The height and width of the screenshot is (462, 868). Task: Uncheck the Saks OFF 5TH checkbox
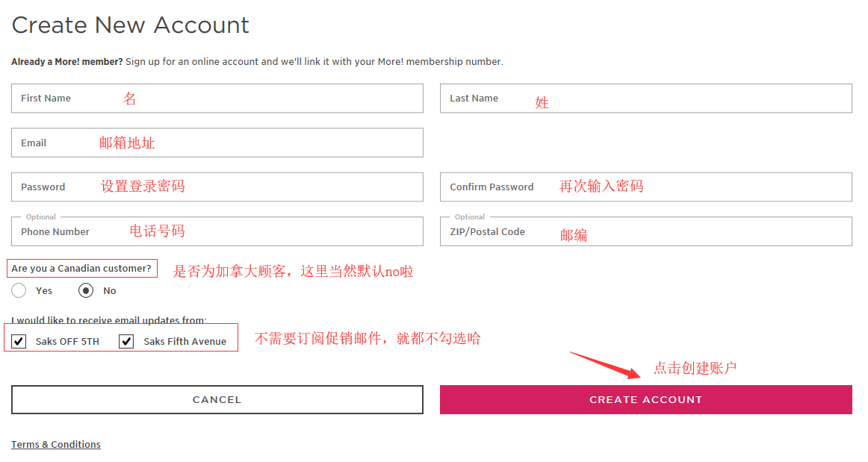[x=19, y=341]
